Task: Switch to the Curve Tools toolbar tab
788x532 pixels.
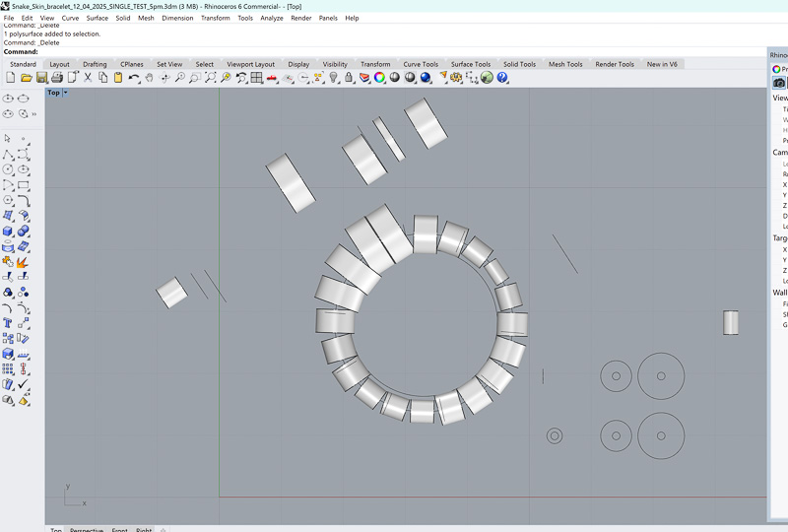Action: [421, 64]
